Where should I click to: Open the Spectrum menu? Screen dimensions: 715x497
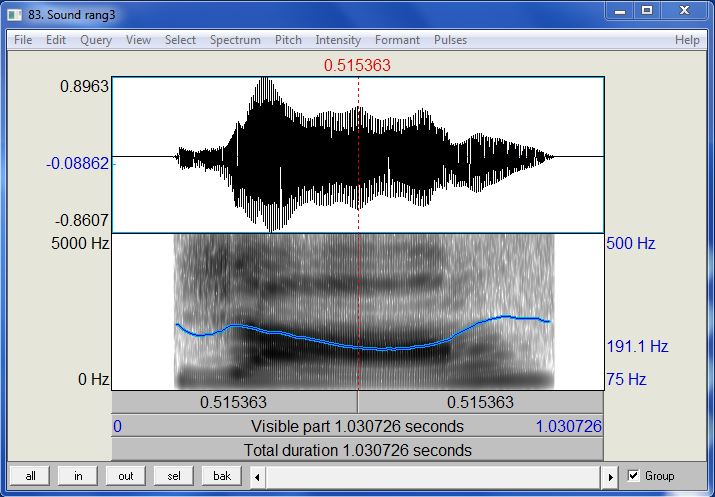point(235,40)
